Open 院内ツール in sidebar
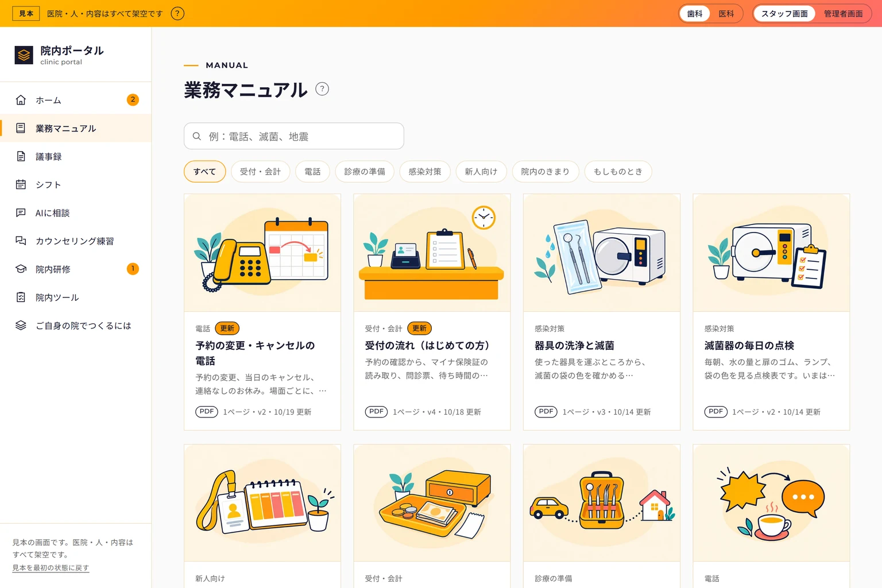 76,297
